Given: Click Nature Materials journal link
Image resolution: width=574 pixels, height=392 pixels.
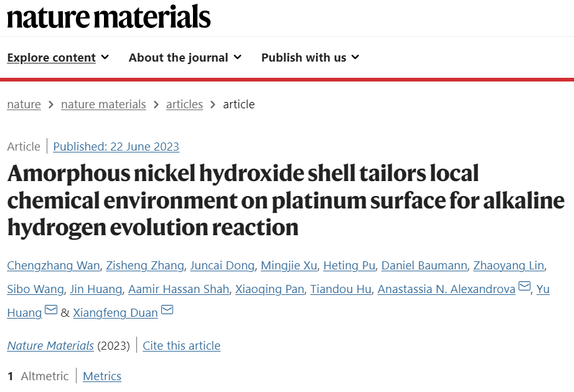Looking at the screenshot, I should (50, 345).
